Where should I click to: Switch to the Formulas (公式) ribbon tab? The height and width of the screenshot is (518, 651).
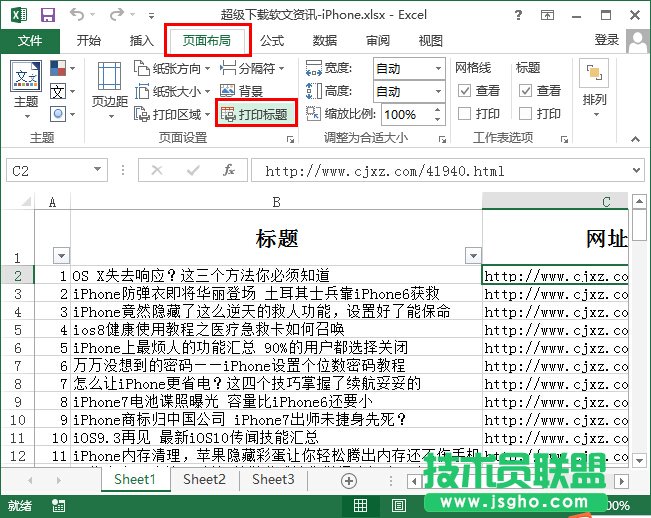(x=272, y=41)
